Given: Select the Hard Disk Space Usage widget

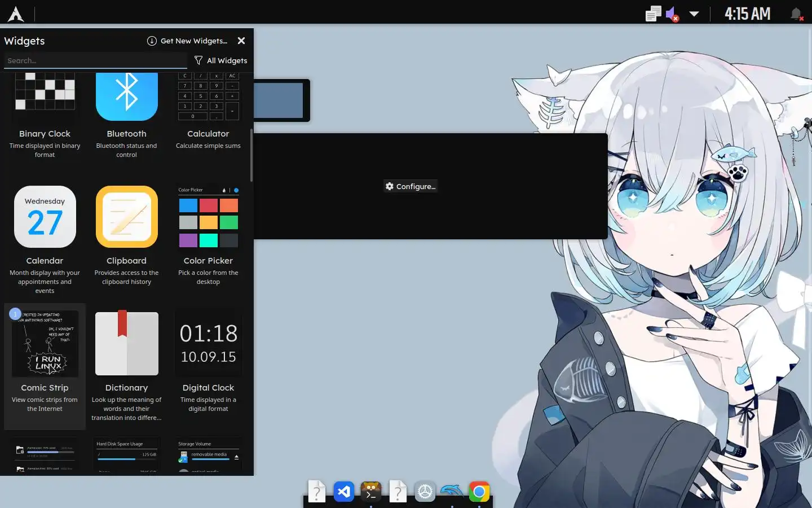Looking at the screenshot, I should 127,454.
